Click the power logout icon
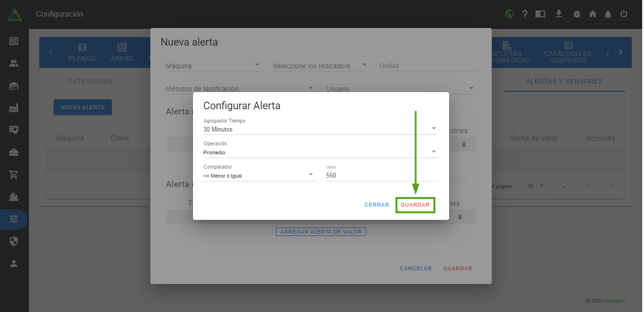 624,14
